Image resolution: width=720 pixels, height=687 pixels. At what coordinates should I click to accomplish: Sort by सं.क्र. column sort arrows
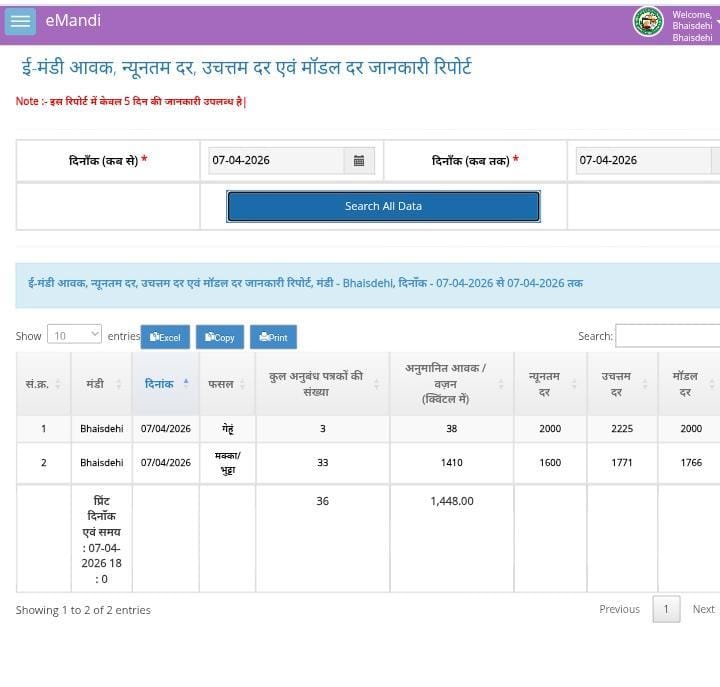(57, 384)
